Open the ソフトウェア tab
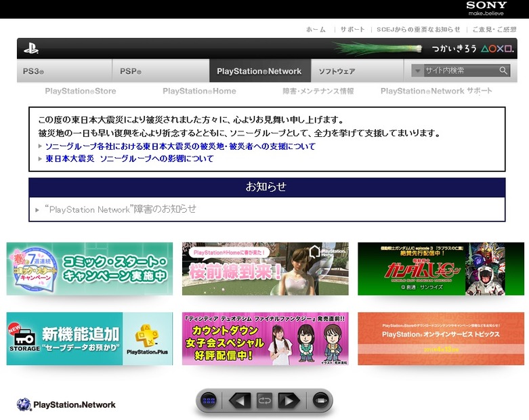The width and height of the screenshot is (529, 420). click(x=357, y=71)
